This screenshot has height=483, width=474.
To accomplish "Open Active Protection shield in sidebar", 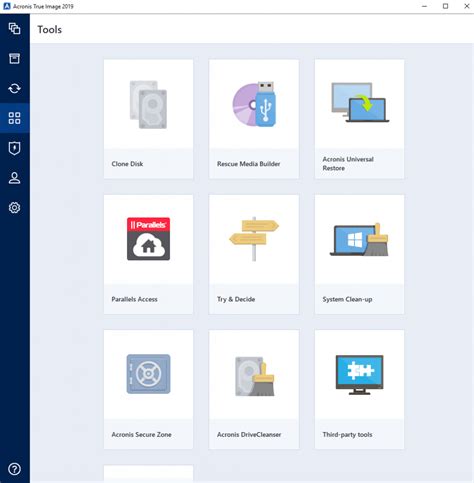I will [x=14, y=148].
